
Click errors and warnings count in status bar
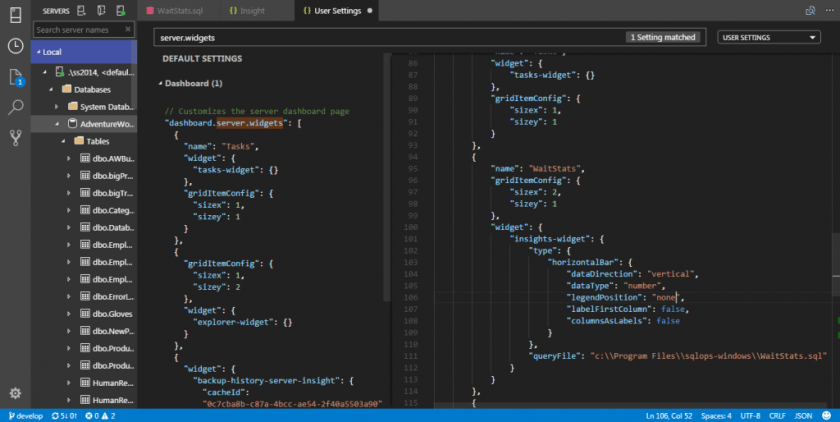[100, 416]
